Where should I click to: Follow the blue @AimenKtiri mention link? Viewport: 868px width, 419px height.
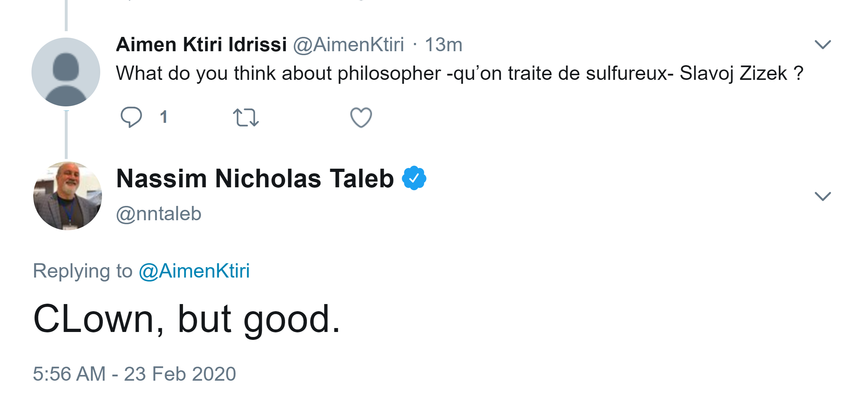pos(194,271)
